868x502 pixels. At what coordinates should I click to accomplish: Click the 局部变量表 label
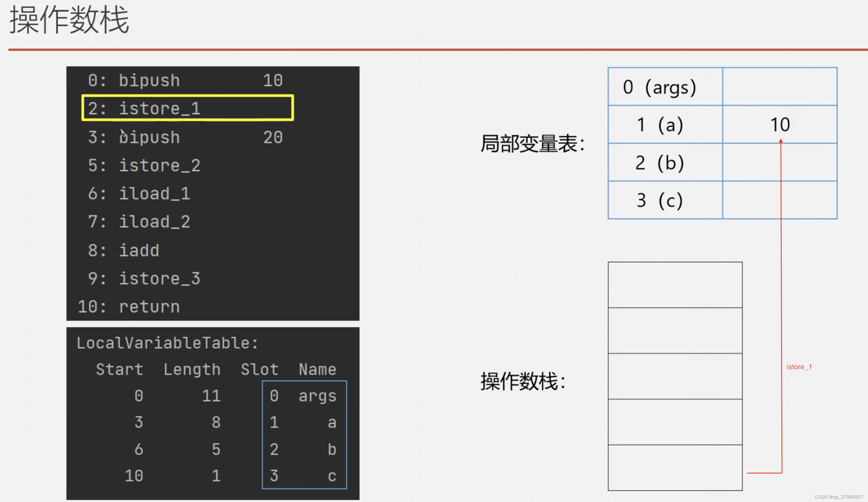(x=533, y=143)
